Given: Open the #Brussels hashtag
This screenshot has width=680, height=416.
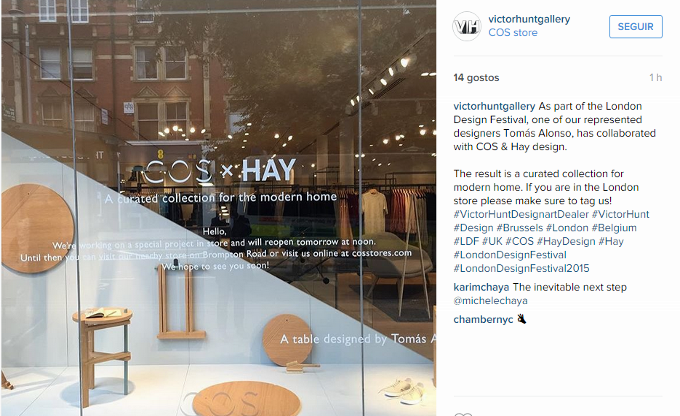Looking at the screenshot, I should [520, 228].
